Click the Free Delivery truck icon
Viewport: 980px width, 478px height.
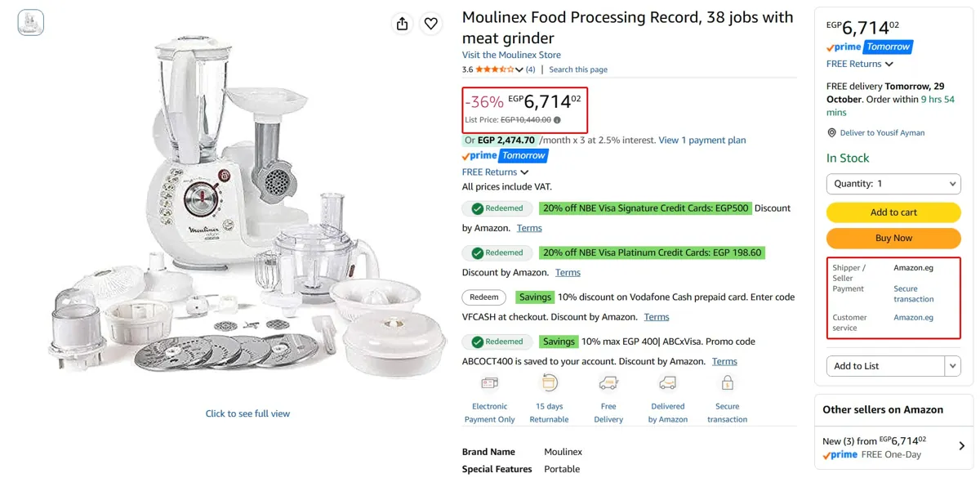608,382
